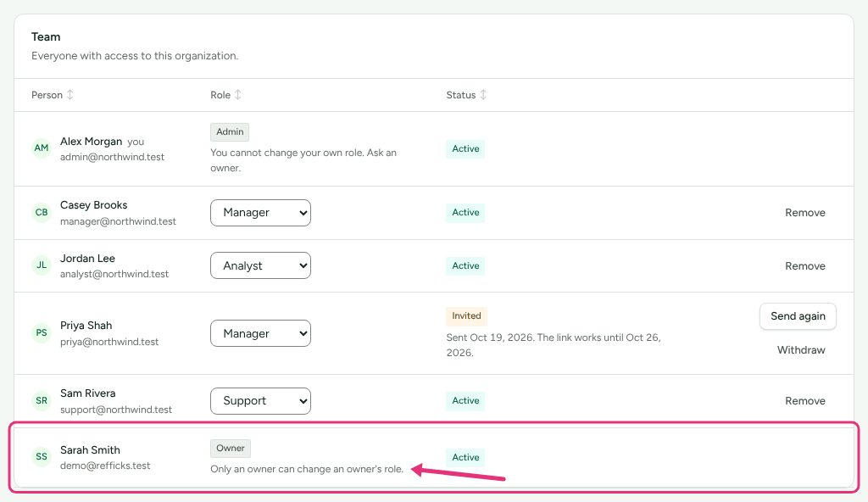
Task: Remove Sam Rivera from the team
Action: click(x=805, y=400)
